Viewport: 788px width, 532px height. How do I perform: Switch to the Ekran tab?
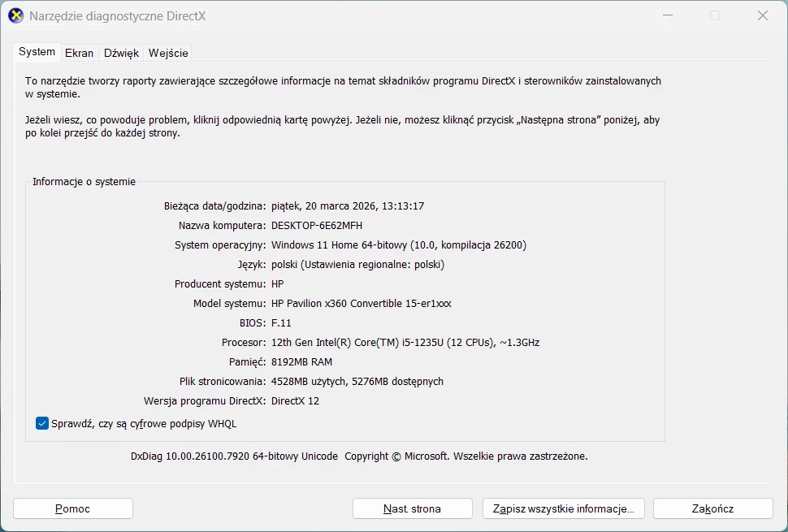point(79,53)
